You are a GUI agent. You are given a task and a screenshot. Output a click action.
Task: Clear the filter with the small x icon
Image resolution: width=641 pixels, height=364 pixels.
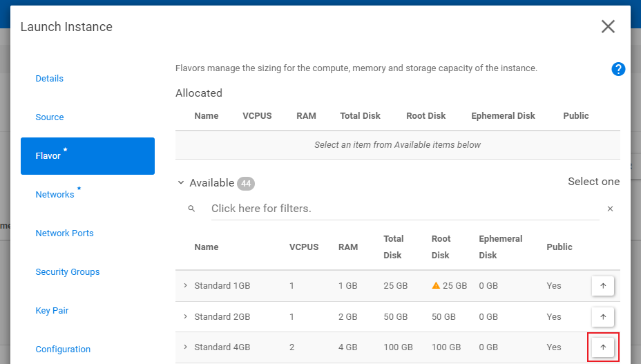pos(610,209)
